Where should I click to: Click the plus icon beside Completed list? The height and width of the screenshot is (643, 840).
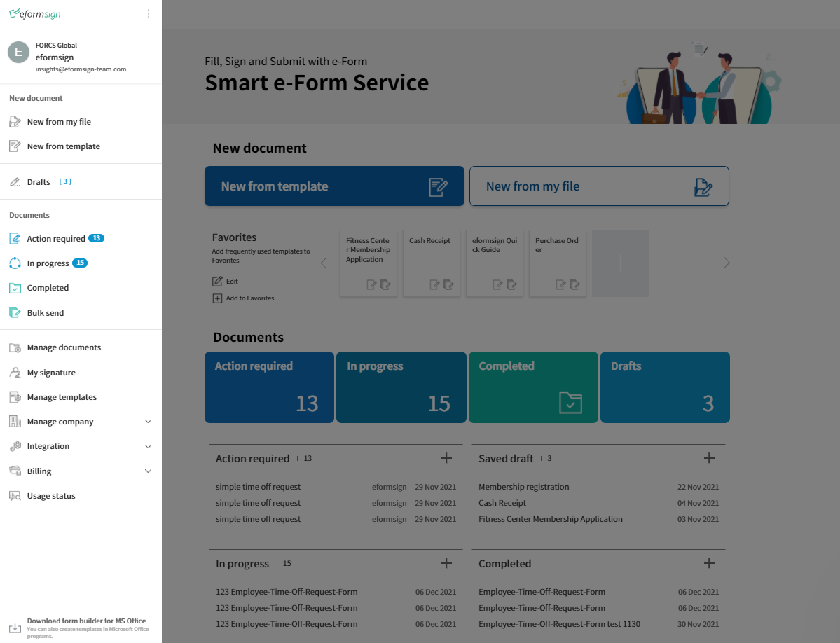[709, 562]
